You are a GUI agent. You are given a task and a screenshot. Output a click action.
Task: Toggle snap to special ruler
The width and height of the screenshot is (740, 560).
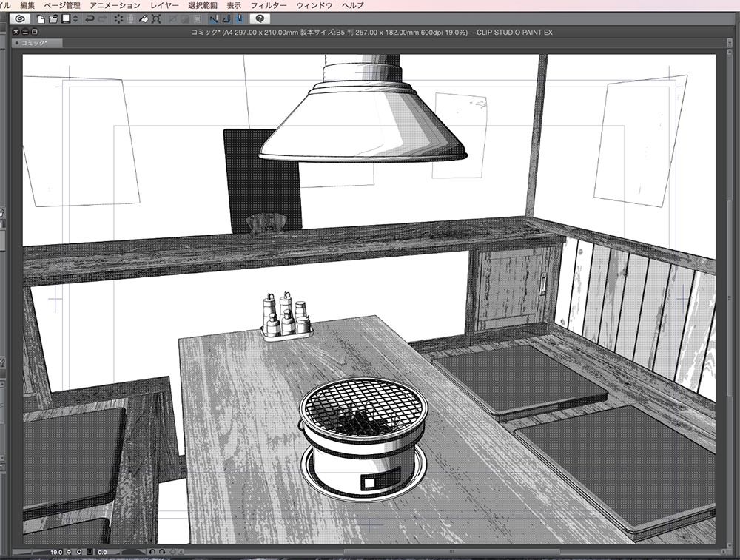tap(226, 19)
